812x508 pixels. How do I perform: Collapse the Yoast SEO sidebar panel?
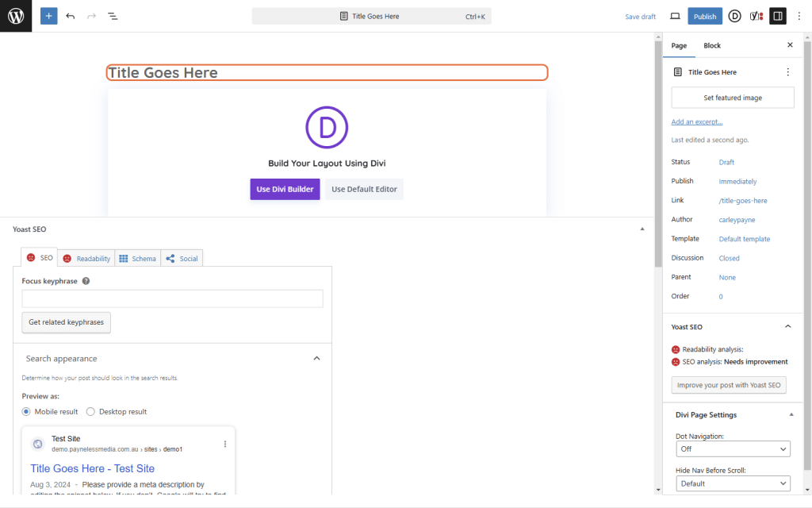(787, 326)
